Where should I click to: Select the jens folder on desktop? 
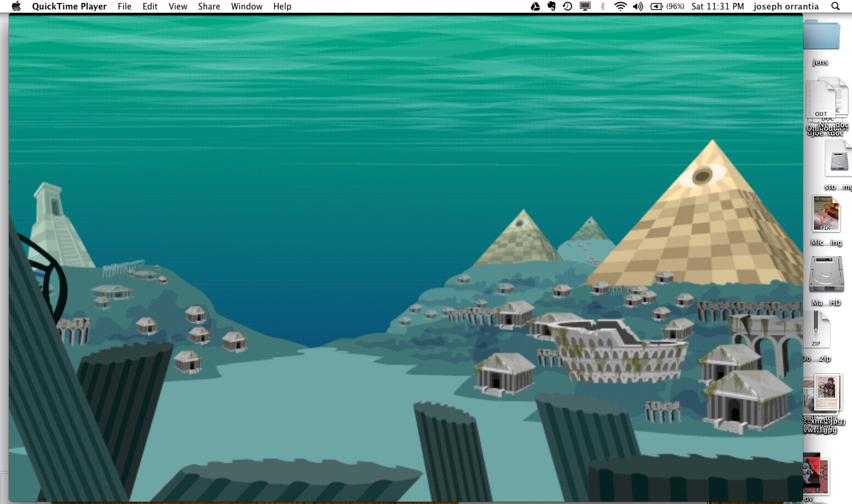coord(822,37)
